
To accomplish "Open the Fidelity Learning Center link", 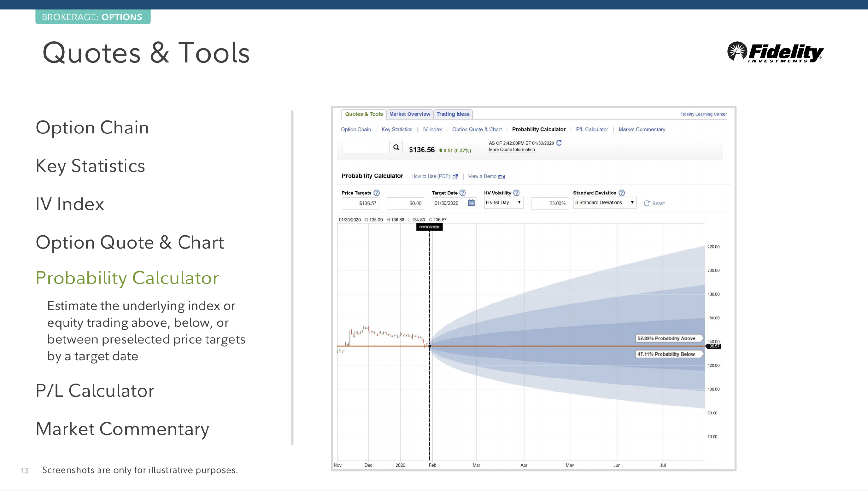I will pos(703,114).
